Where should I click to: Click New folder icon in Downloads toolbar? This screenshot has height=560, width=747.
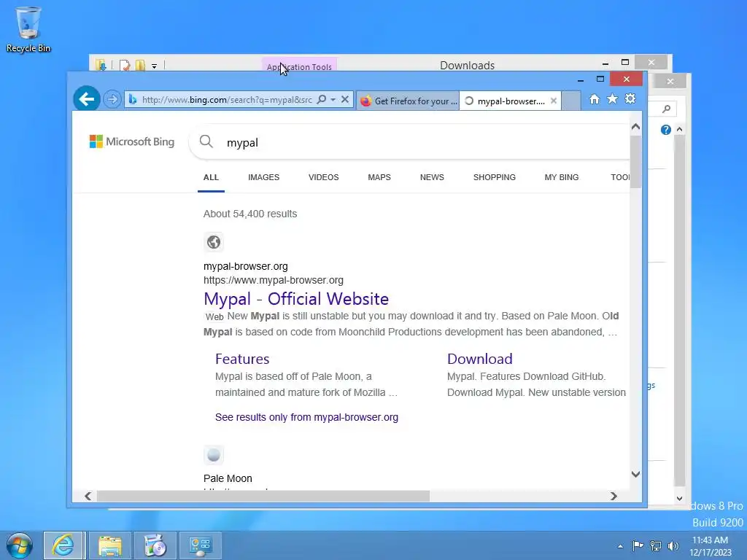[140, 65]
